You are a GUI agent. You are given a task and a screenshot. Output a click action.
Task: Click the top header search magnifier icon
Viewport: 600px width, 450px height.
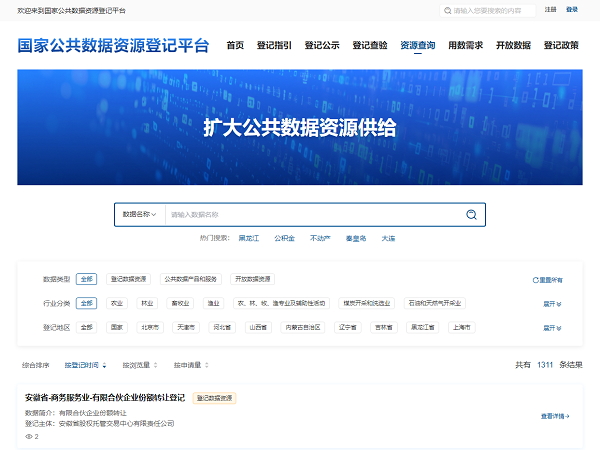click(x=446, y=10)
